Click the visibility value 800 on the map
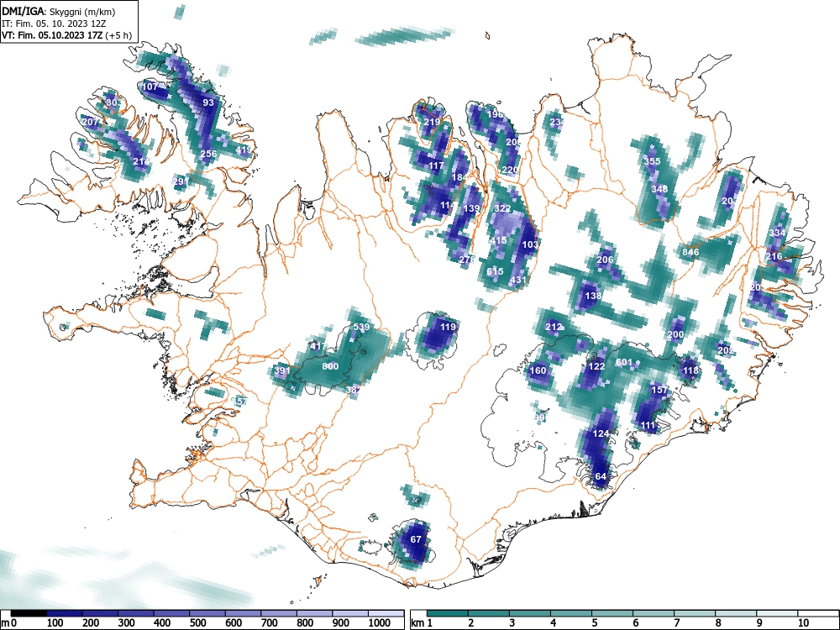This screenshot has height=630, width=840. (x=330, y=366)
